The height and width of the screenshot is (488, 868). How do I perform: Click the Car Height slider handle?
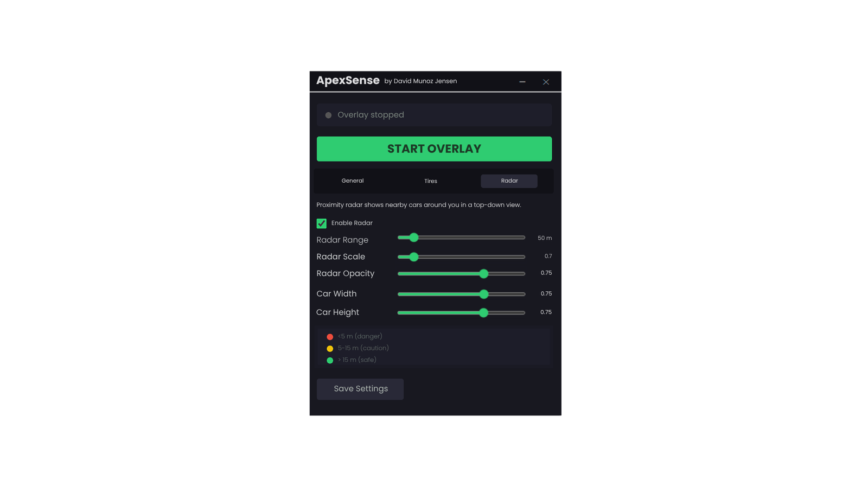coord(483,313)
